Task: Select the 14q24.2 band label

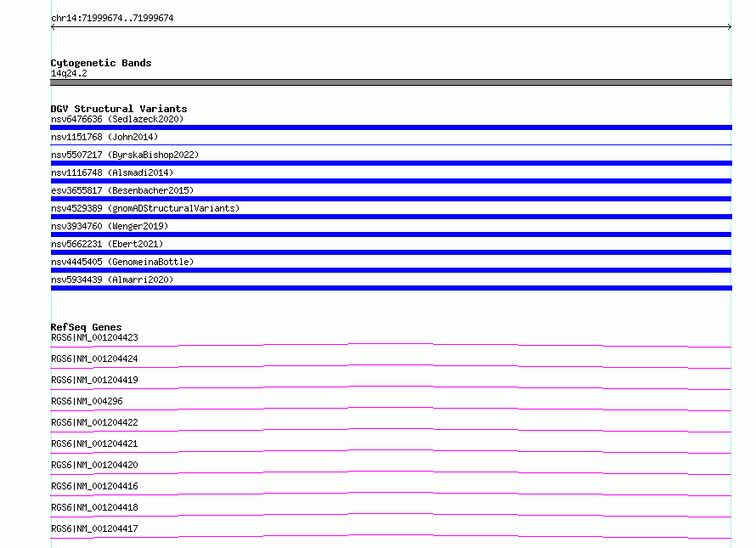Action: [69, 73]
